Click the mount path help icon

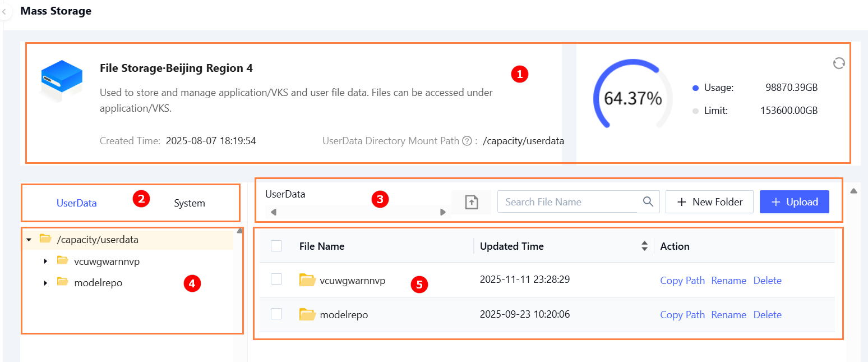coord(466,141)
